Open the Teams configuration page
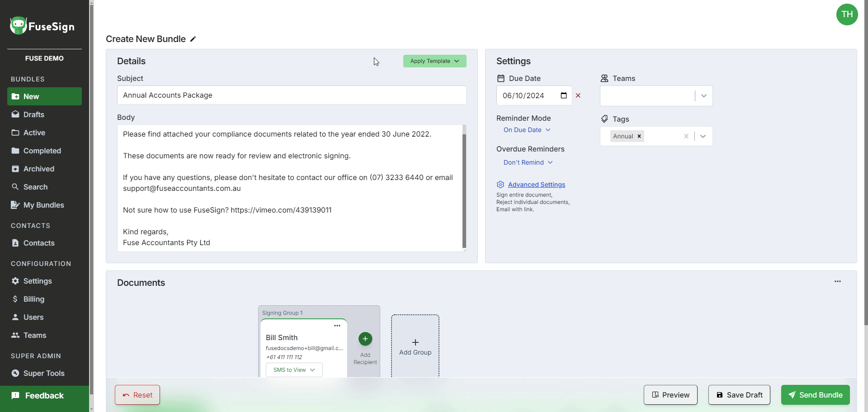Viewport: 868px width, 412px height. 35,335
